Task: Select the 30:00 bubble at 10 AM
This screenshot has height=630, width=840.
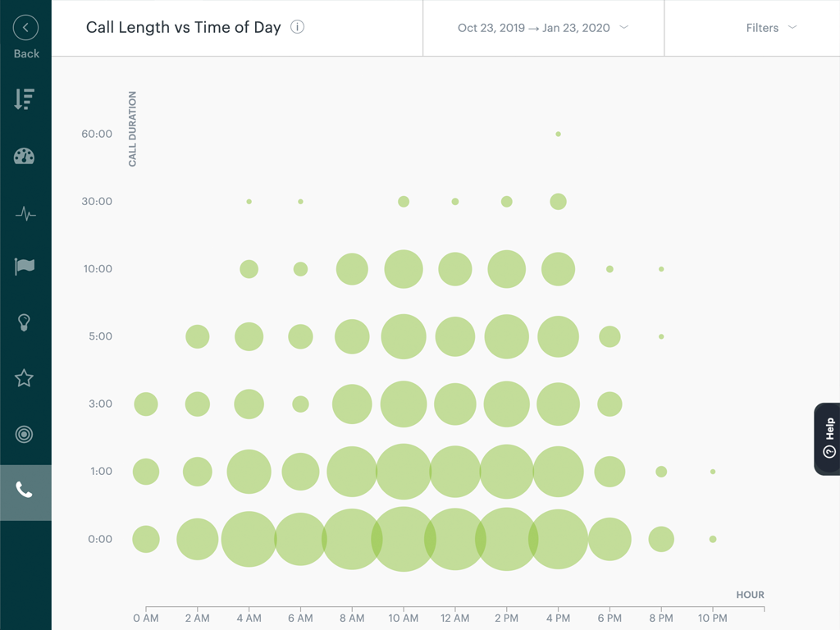Action: [x=404, y=202]
